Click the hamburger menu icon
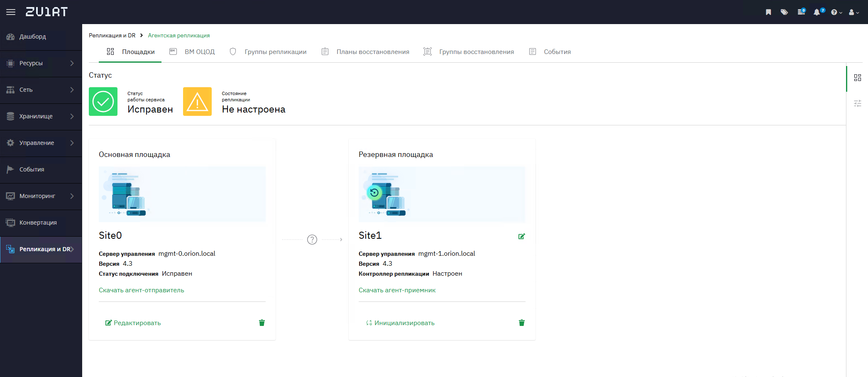The height and width of the screenshot is (377, 868). pos(11,12)
